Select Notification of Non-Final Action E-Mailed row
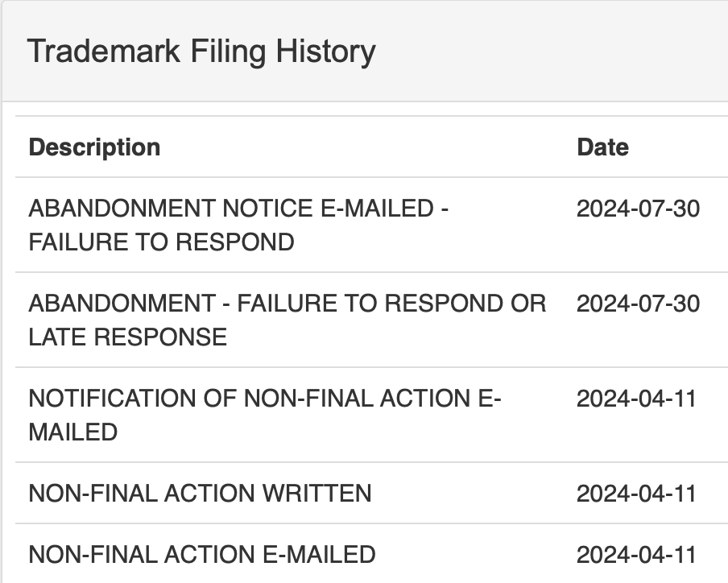The image size is (728, 583). coord(265,415)
